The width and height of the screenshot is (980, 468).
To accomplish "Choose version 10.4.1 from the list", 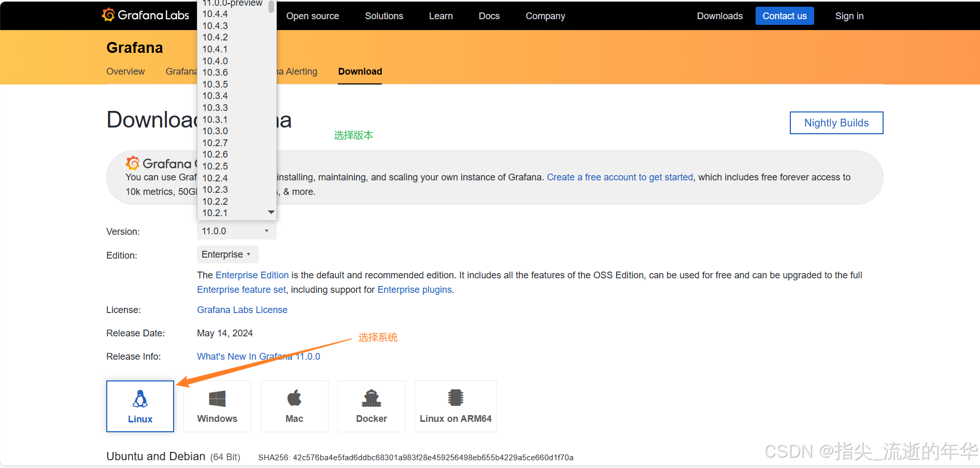I will [215, 49].
